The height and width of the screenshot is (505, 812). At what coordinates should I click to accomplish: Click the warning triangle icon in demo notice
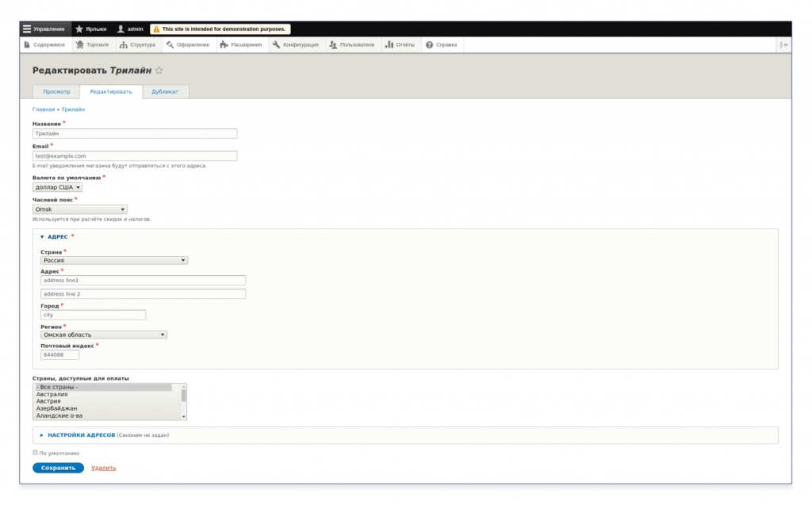[156, 29]
